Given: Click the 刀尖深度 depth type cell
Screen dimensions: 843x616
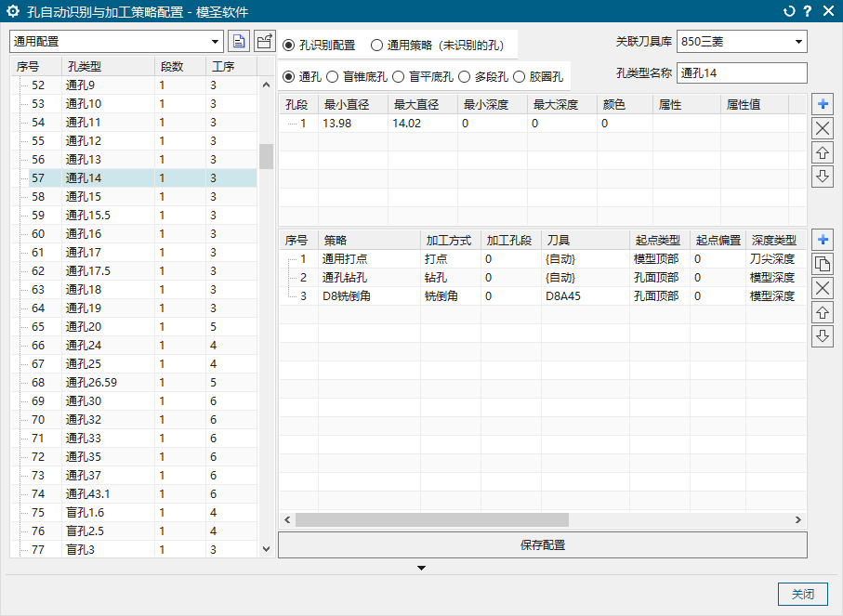Looking at the screenshot, I should [775, 259].
